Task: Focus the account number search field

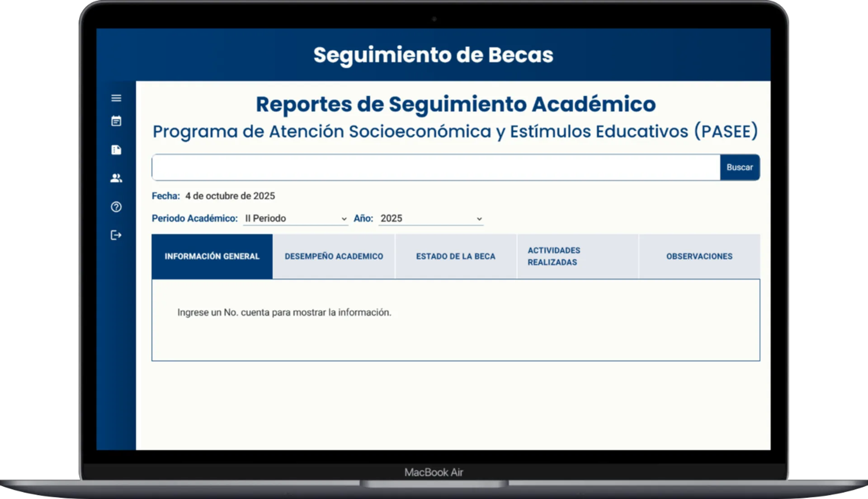Action: tap(435, 167)
